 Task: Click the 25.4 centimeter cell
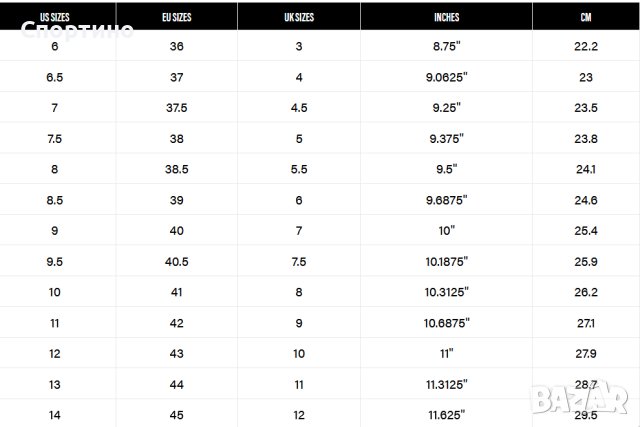585,230
